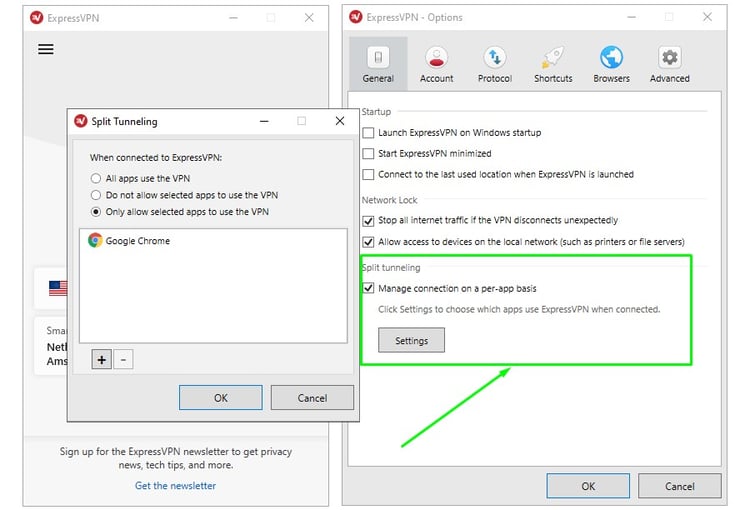Image resolution: width=750 pixels, height=510 pixels.
Task: Minimize the main ExpressVPN window
Action: (233, 18)
